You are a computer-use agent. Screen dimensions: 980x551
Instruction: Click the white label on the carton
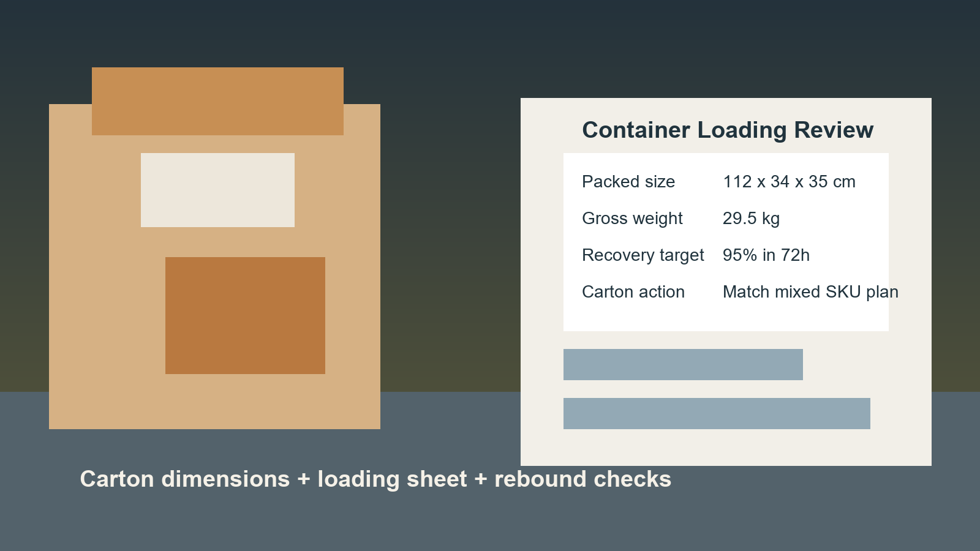pos(217,190)
